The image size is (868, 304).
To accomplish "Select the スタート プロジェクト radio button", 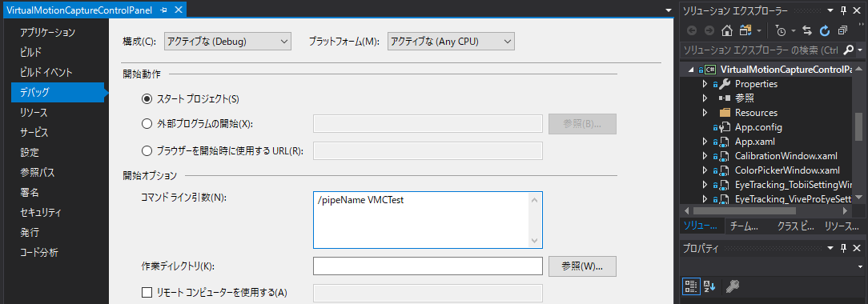I will (x=147, y=99).
